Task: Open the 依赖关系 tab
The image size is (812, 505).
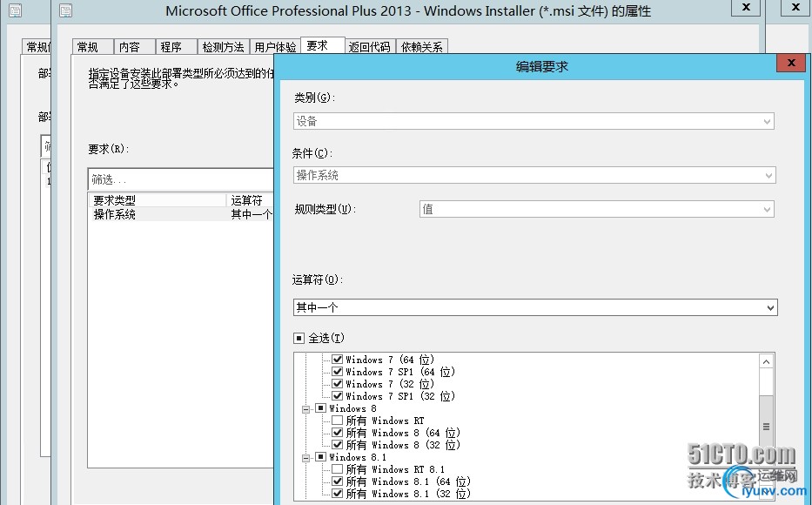Action: pyautogui.click(x=422, y=47)
